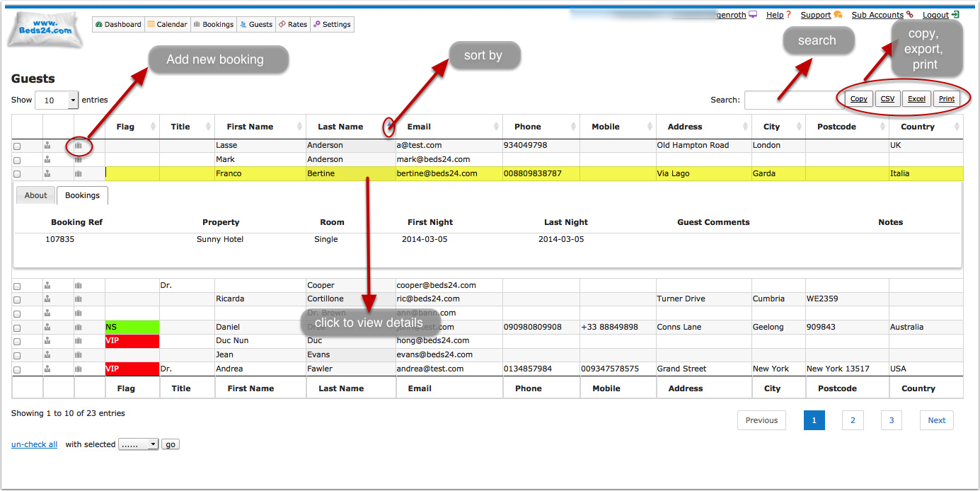
Task: Open Sub Accounts link
Action: point(877,15)
